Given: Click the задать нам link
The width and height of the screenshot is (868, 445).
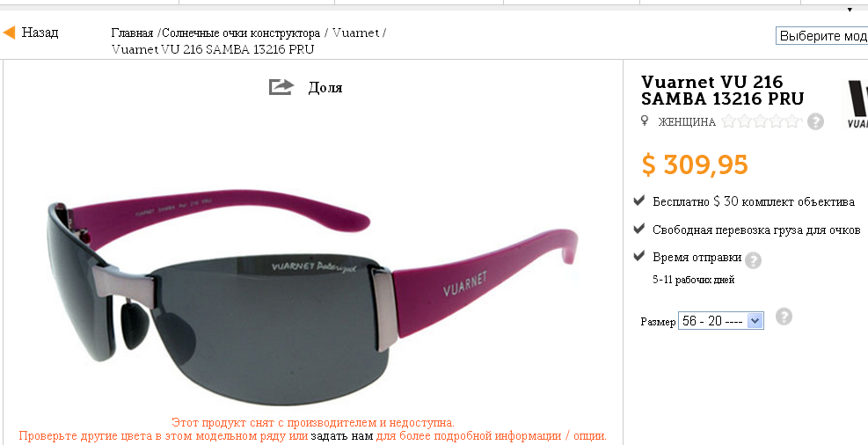Looking at the screenshot, I should tap(341, 435).
